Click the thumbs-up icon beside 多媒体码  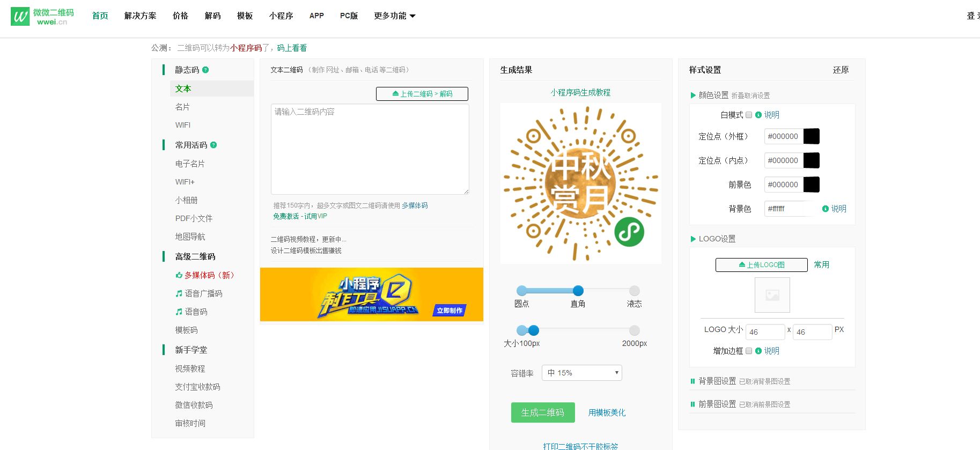[179, 275]
